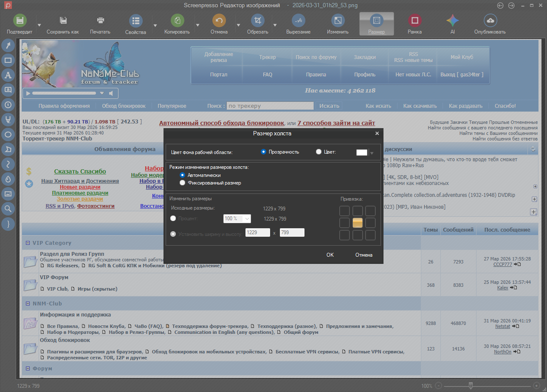Click the Сохранить как toolbar item
This screenshot has width=547, height=392.
pos(63,24)
